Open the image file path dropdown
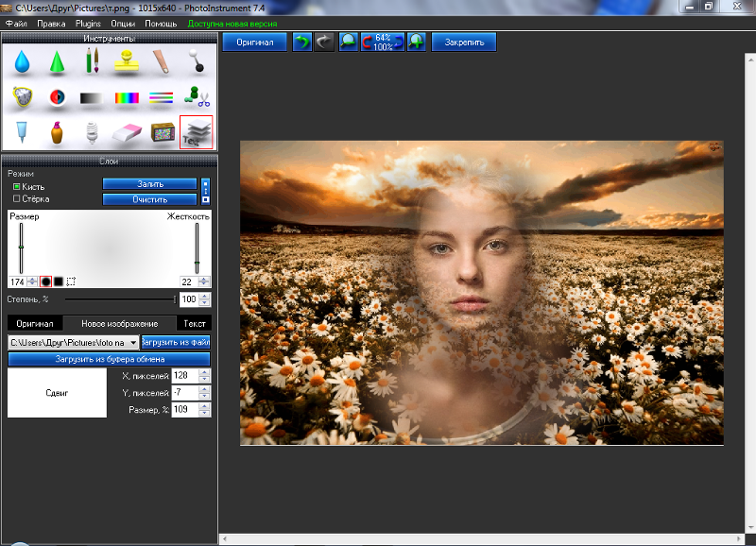The height and width of the screenshot is (546, 756). point(133,343)
